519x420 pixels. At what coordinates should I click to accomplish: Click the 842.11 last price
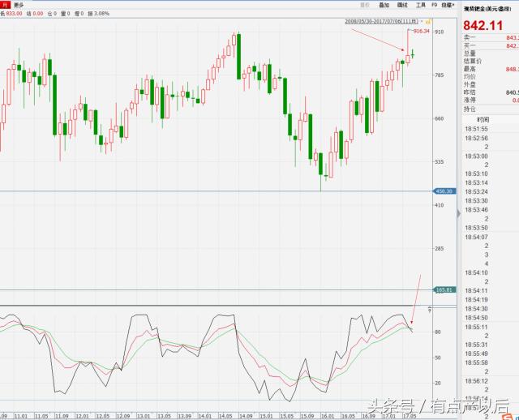[483, 25]
